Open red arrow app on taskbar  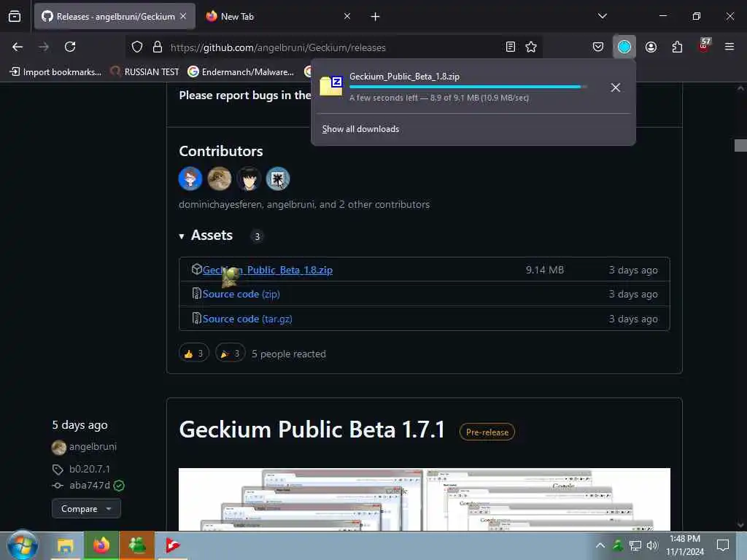[172, 545]
